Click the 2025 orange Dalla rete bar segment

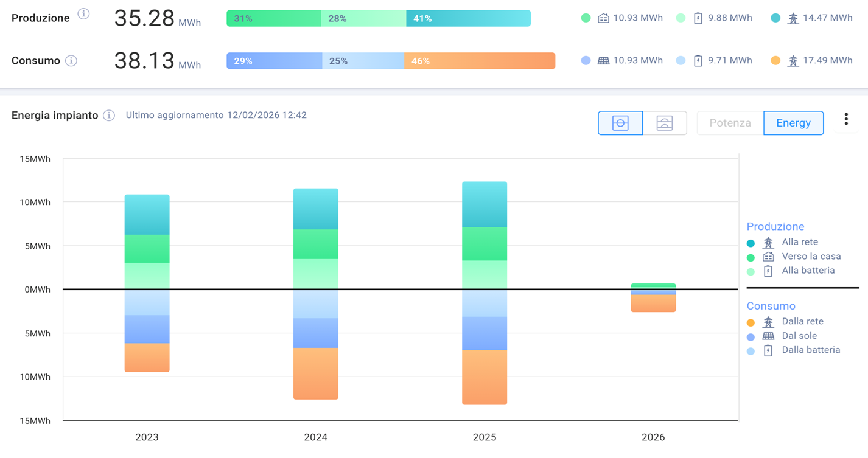tap(485, 377)
